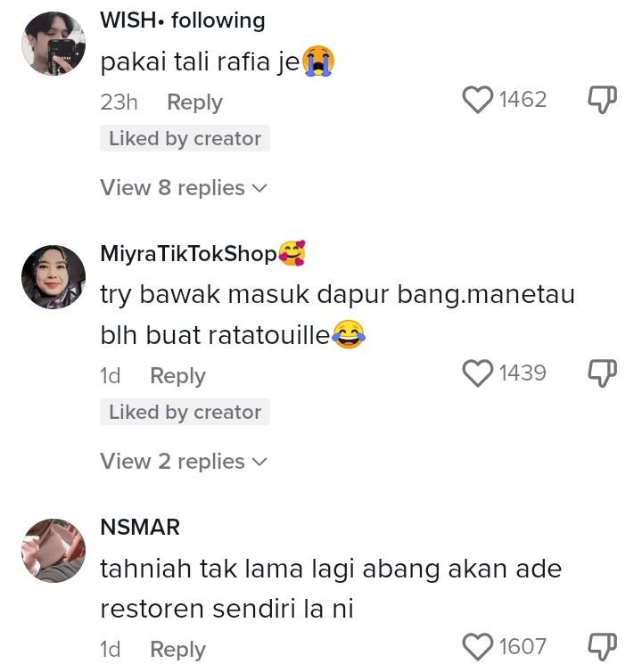Screen dimensions: 642x672
Task: Open MiyraTikTokShop's profile picture
Action: [x=53, y=277]
